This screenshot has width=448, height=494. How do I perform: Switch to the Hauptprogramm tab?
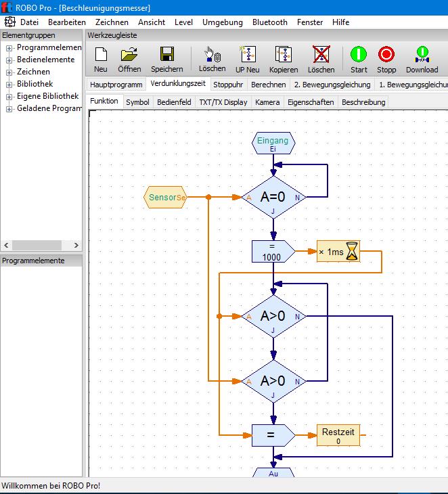116,85
